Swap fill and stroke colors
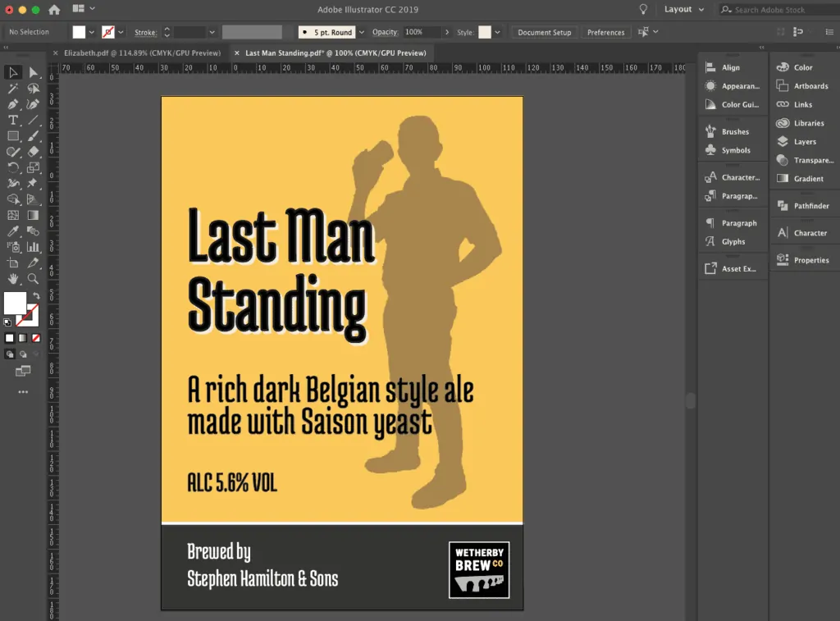Viewport: 840px width, 621px height. click(36, 296)
